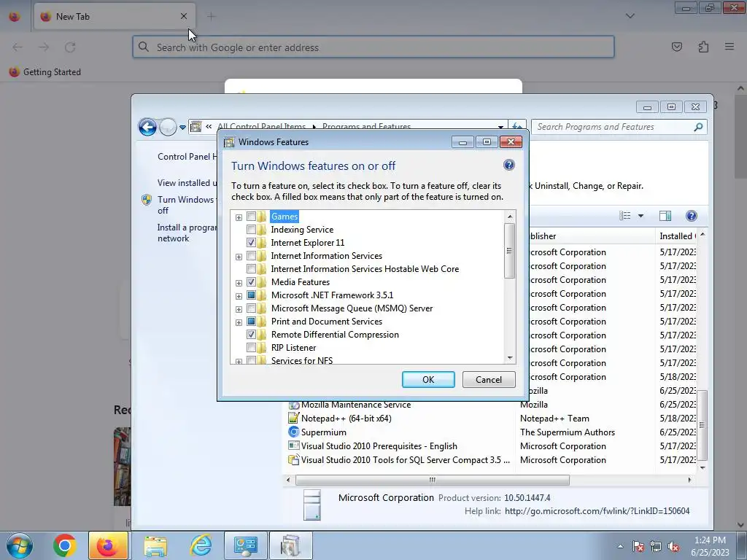Open Getting Started bookmark

(x=45, y=72)
